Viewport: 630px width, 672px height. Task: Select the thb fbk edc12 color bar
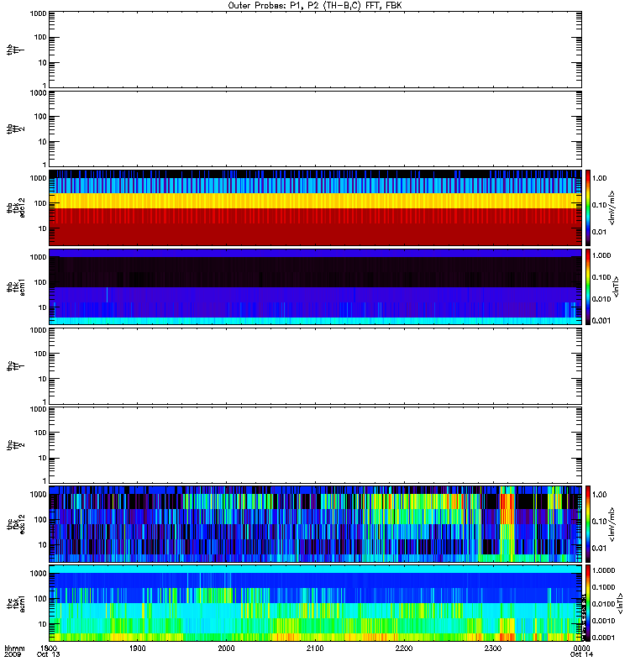[588, 207]
